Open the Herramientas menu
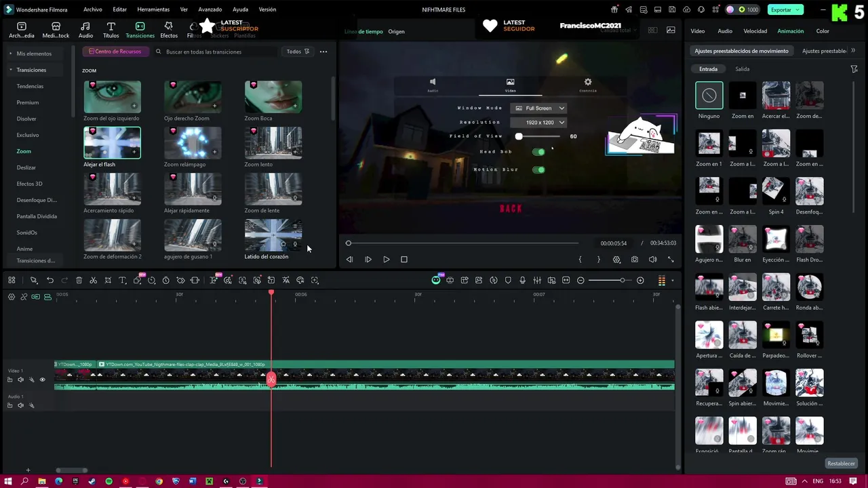868x488 pixels. [x=153, y=9]
